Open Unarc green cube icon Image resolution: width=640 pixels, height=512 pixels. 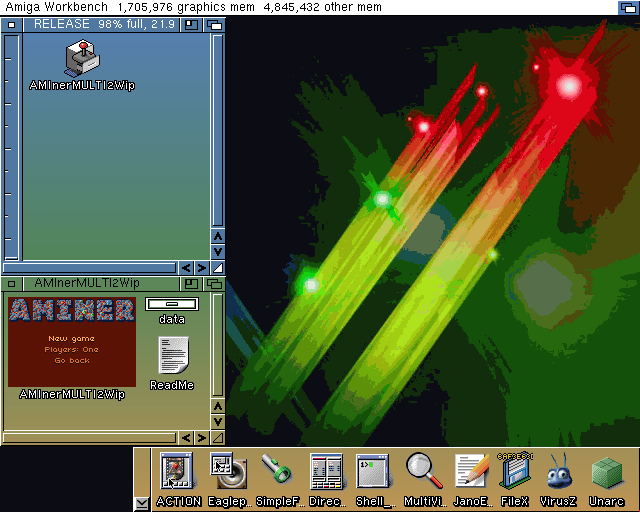(x=607, y=473)
